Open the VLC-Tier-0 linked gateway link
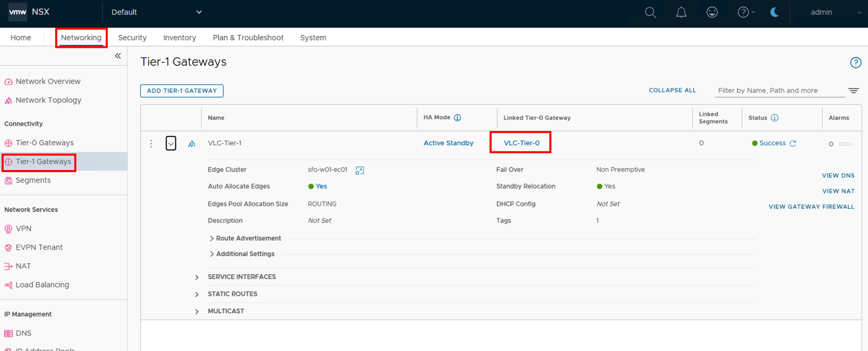868x351 pixels. [x=521, y=143]
